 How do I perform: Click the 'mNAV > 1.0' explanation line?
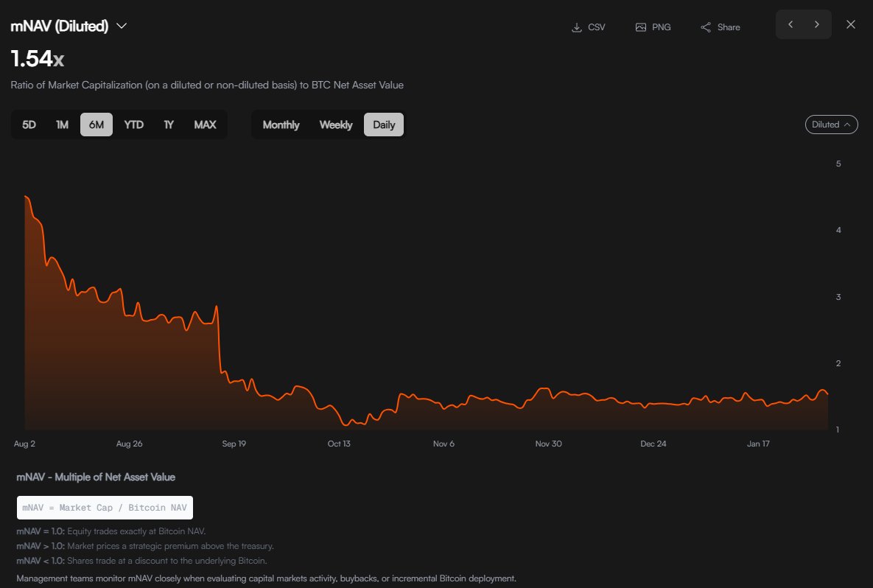point(144,546)
